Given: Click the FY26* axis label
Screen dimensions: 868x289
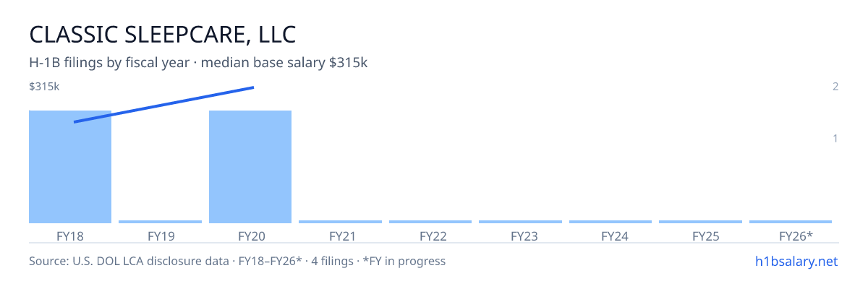Looking at the screenshot, I should [x=796, y=236].
